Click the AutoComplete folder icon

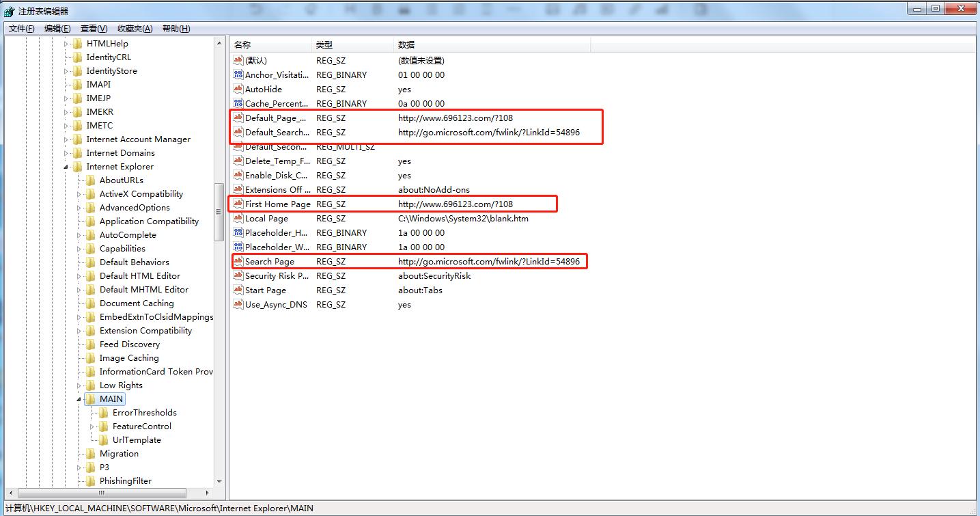click(x=90, y=234)
